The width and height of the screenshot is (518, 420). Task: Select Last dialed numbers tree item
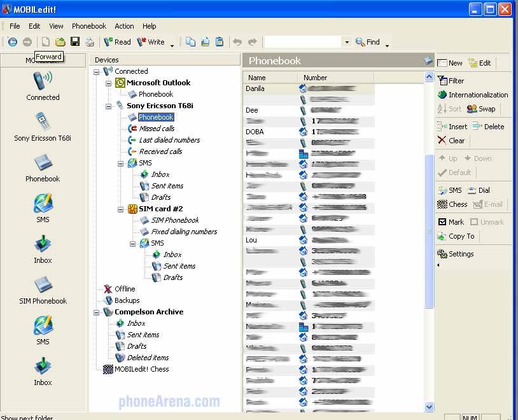point(169,140)
